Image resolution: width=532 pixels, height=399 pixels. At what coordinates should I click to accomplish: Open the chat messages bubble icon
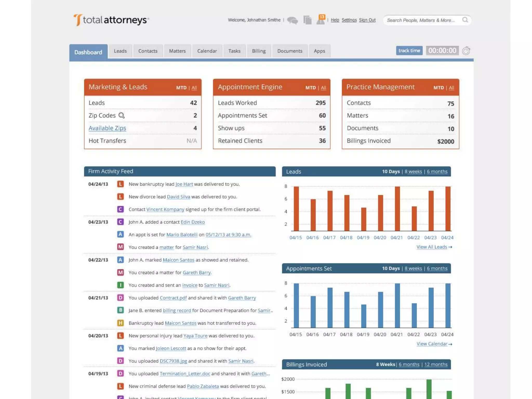click(292, 20)
